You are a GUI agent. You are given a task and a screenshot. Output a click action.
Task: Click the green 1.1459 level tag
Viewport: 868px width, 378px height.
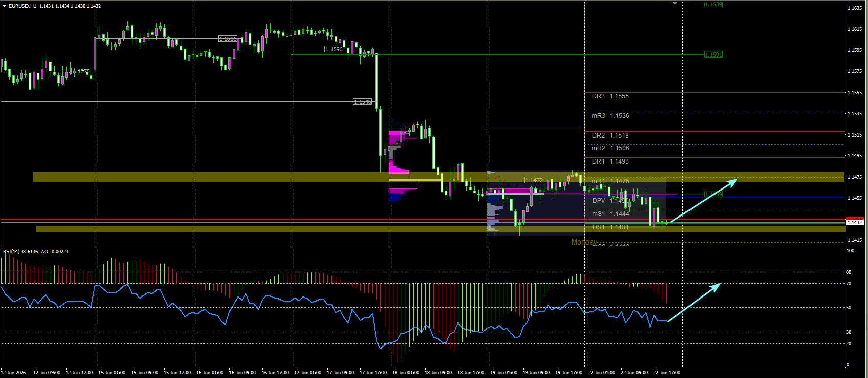tap(713, 194)
